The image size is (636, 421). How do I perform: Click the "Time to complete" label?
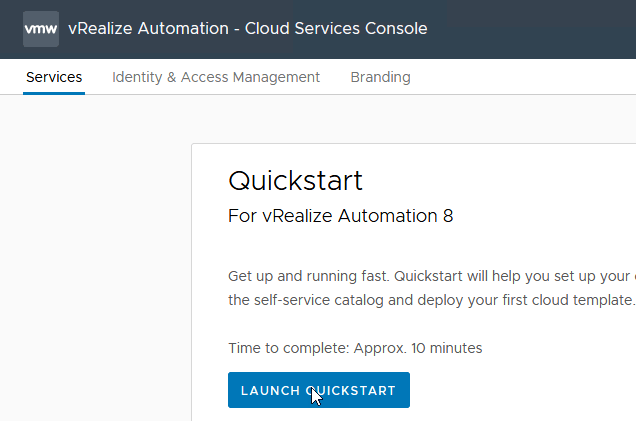coord(290,348)
